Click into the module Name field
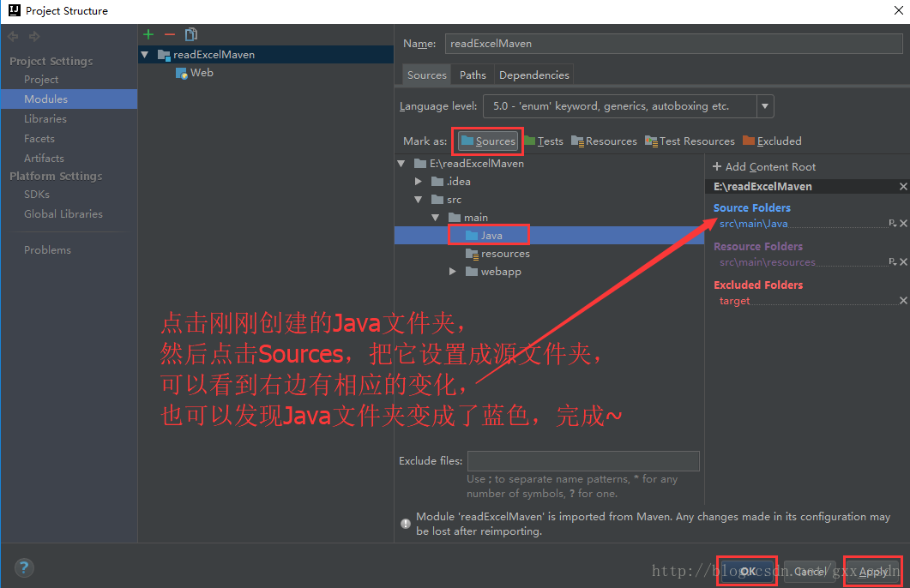This screenshot has width=910, height=588. pyautogui.click(x=673, y=44)
